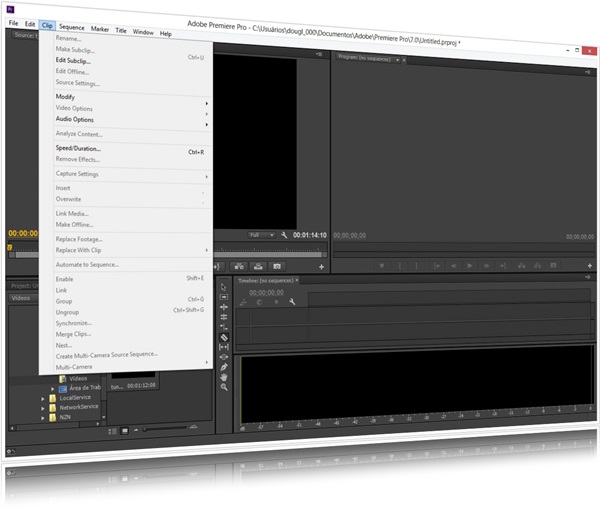Open Source monitor button editor plus

point(321,267)
